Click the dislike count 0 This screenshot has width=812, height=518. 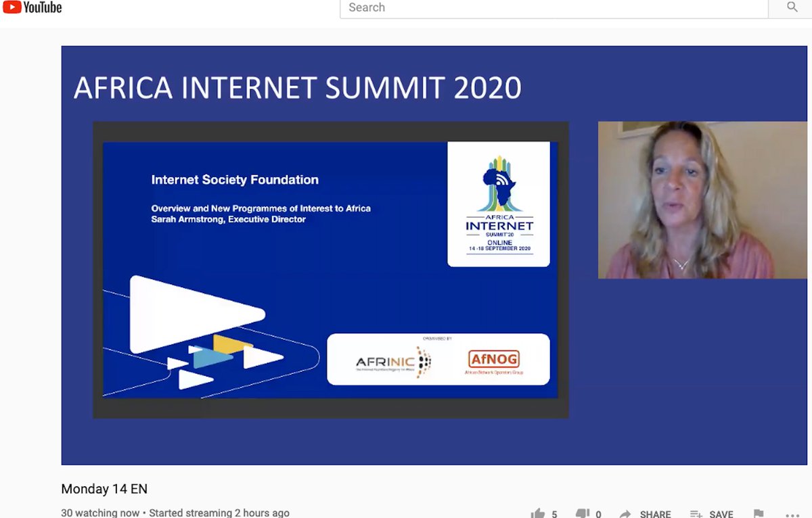pos(598,515)
